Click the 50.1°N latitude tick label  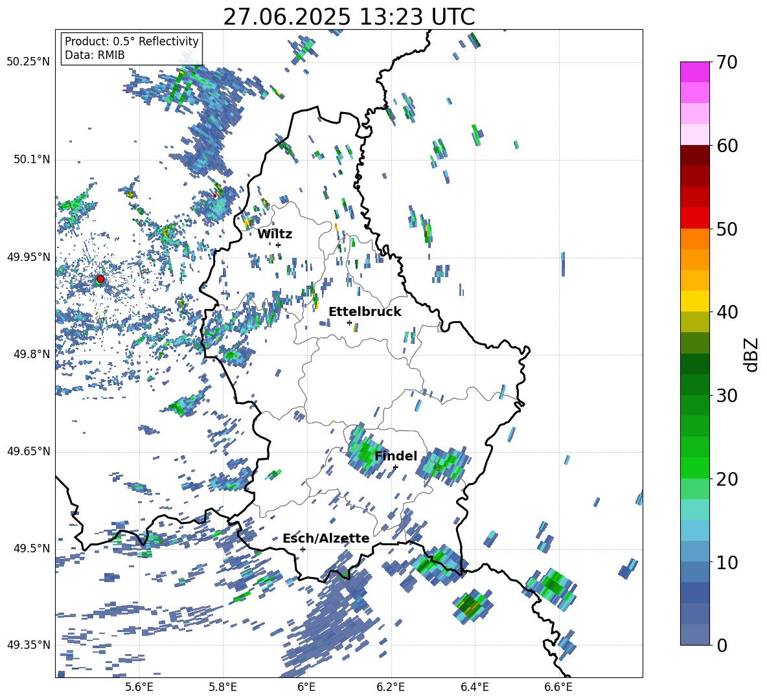pyautogui.click(x=31, y=159)
